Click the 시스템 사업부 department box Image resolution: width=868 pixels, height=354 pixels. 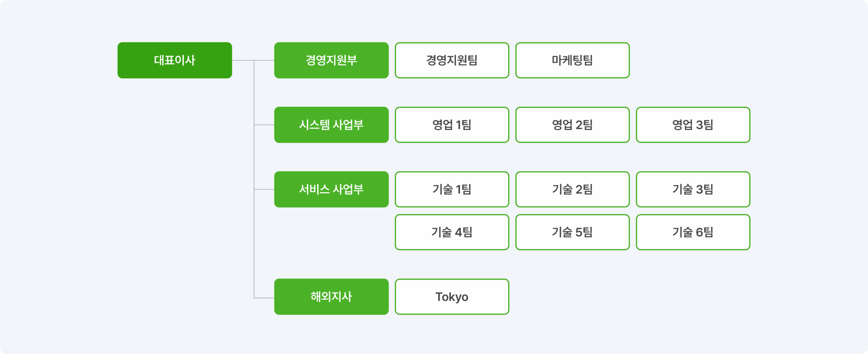click(331, 125)
